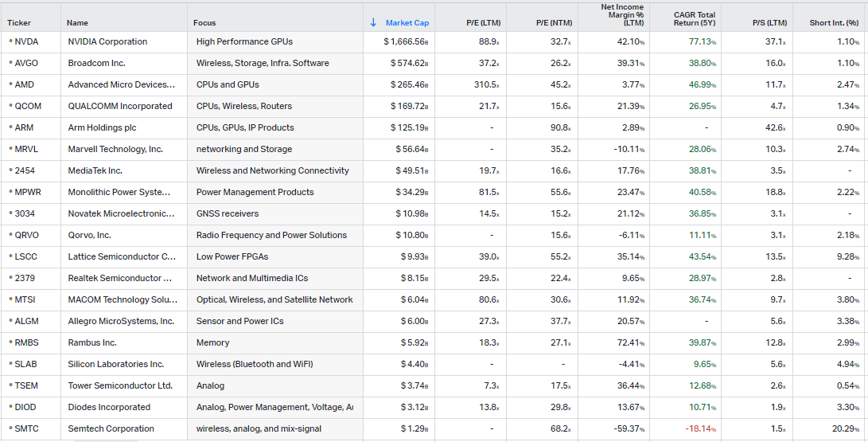Click the 42.6x P/S (LTM) value
Viewport: 868px width, 442px height.
[776, 127]
